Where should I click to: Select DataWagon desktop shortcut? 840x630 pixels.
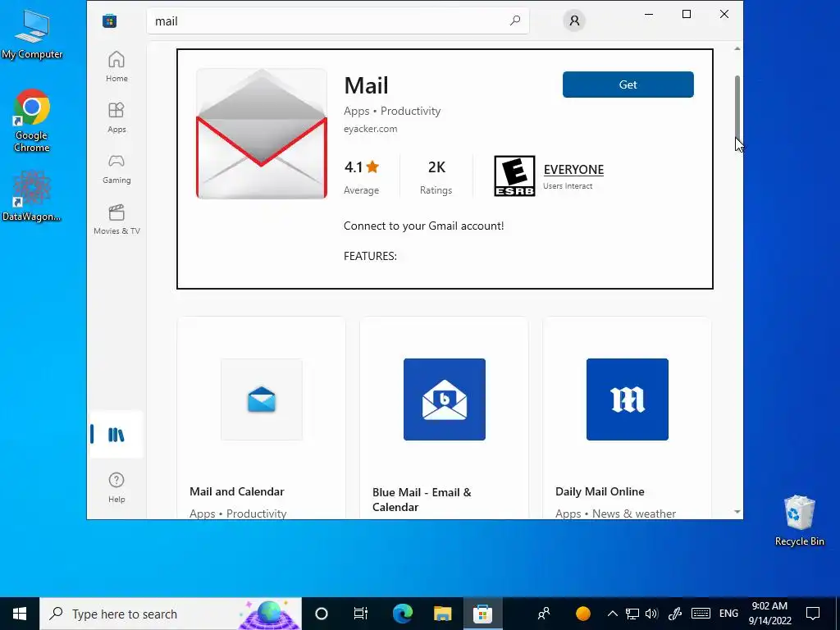click(x=32, y=196)
